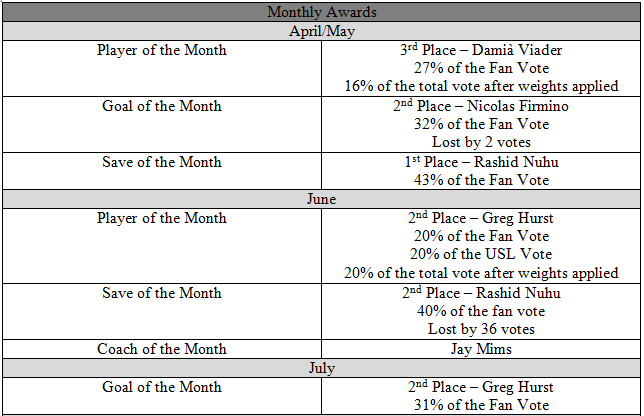Select the 20% of the USL Vote line
The height and width of the screenshot is (416, 644).
click(481, 254)
